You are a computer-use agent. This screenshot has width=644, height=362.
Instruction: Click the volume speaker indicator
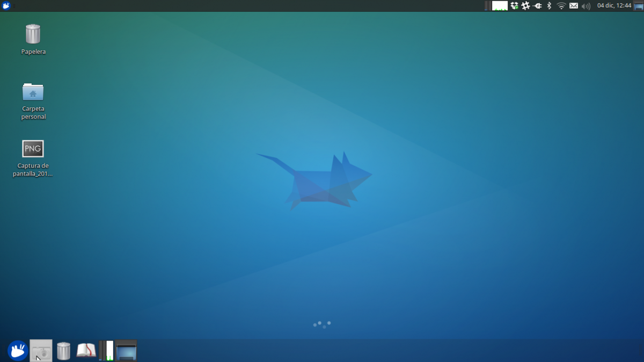pos(586,6)
